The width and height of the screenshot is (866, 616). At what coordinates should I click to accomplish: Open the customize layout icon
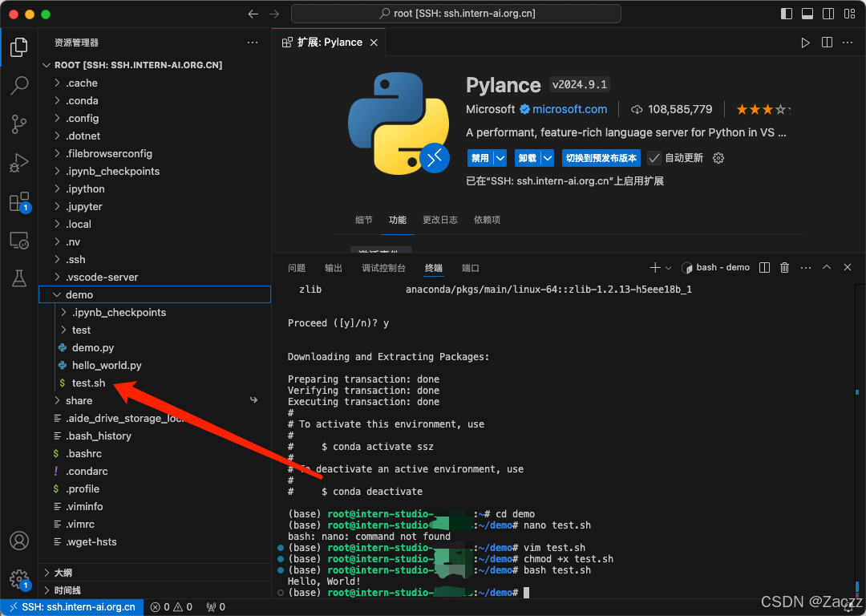coord(849,14)
